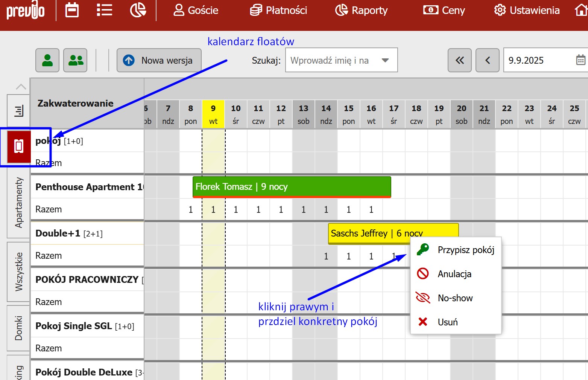Open the date picker calendar icon

(581, 60)
